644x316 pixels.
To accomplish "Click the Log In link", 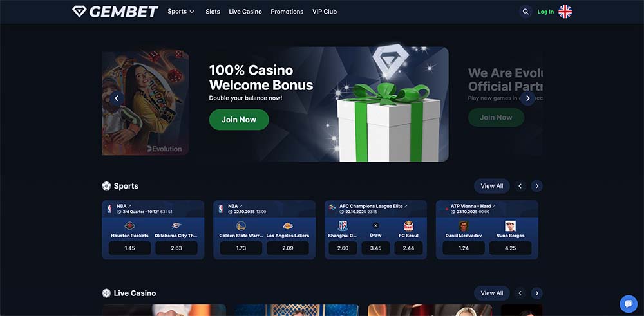I will (x=545, y=12).
